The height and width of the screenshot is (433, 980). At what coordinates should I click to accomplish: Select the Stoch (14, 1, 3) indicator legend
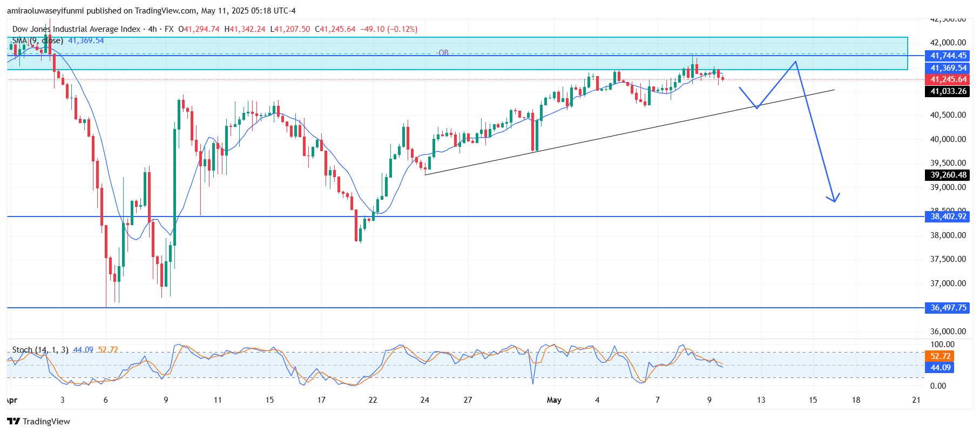point(40,350)
